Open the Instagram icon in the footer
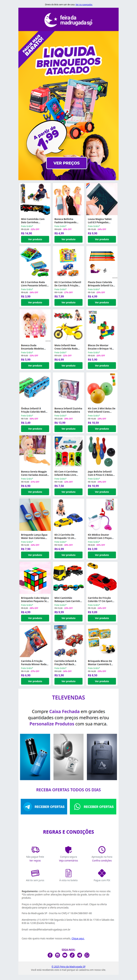The image size is (137, 980). [x=57, y=955]
